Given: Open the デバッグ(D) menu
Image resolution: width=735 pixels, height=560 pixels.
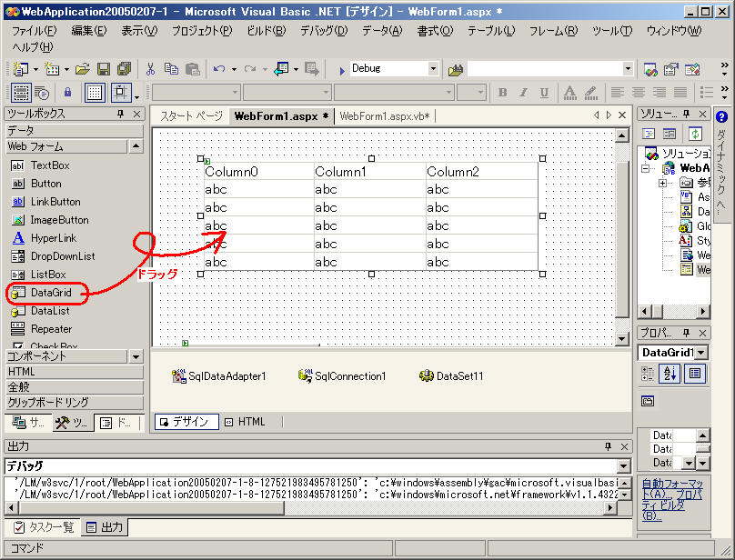Looking at the screenshot, I should coord(323,30).
